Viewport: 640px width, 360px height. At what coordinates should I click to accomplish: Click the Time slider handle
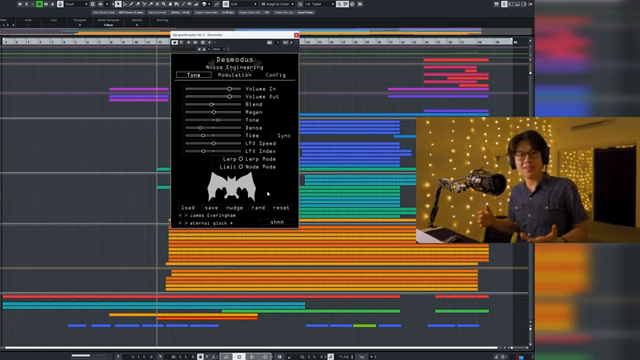pyautogui.click(x=203, y=136)
